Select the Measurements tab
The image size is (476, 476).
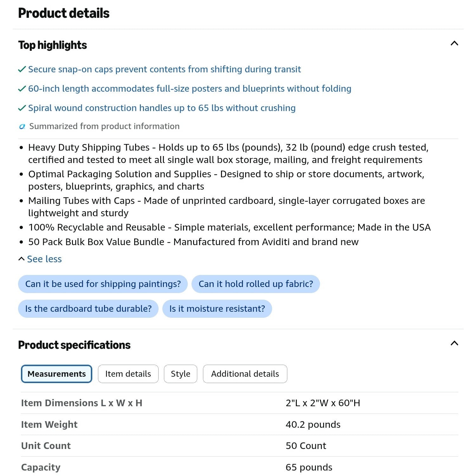click(56, 374)
